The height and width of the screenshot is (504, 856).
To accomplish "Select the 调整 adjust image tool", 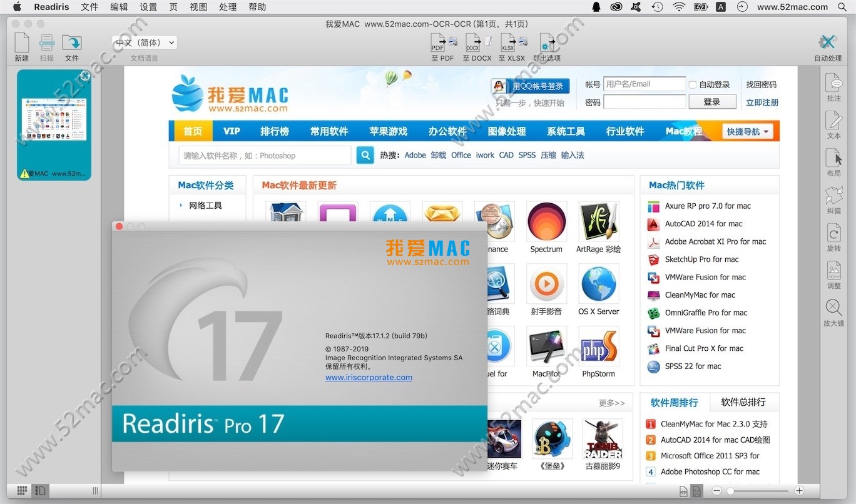I will (833, 271).
